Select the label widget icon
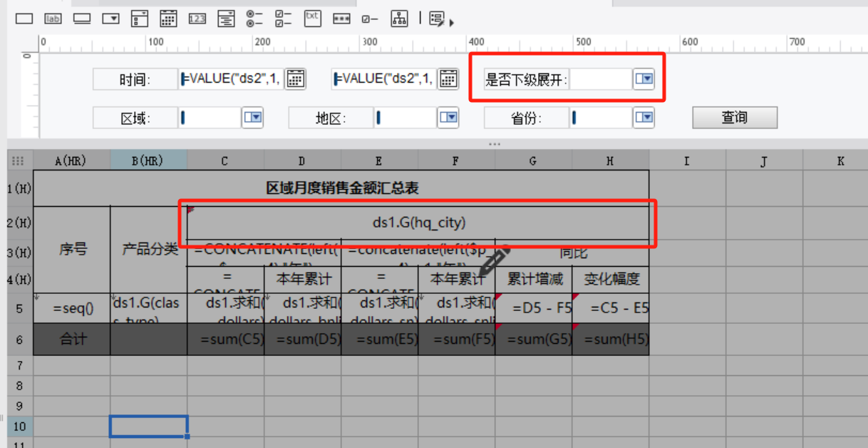Viewport: 868px width, 448px height. [x=53, y=19]
